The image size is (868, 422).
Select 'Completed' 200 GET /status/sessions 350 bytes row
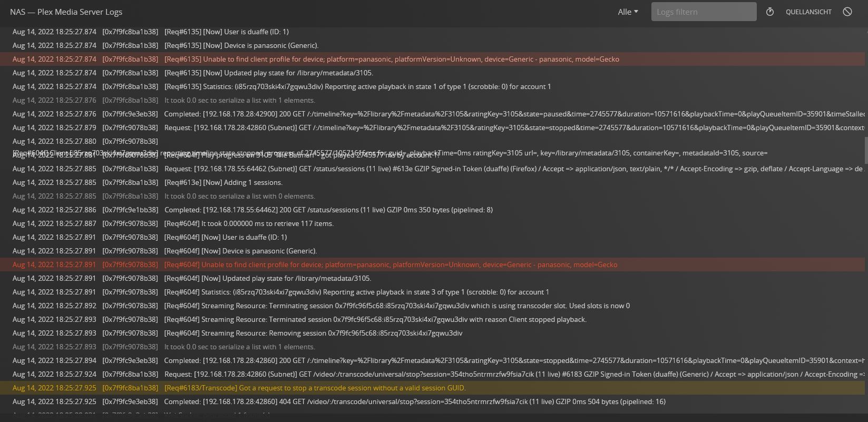(432, 210)
